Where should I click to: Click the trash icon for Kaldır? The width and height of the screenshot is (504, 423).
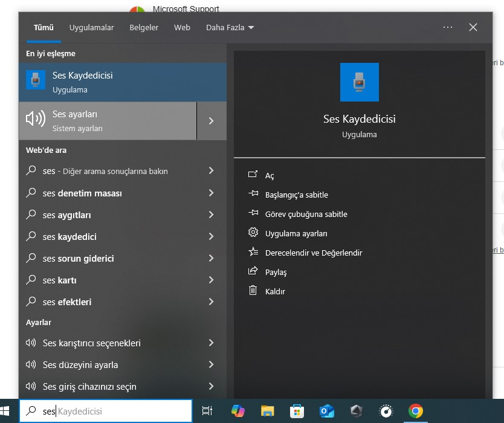point(253,290)
